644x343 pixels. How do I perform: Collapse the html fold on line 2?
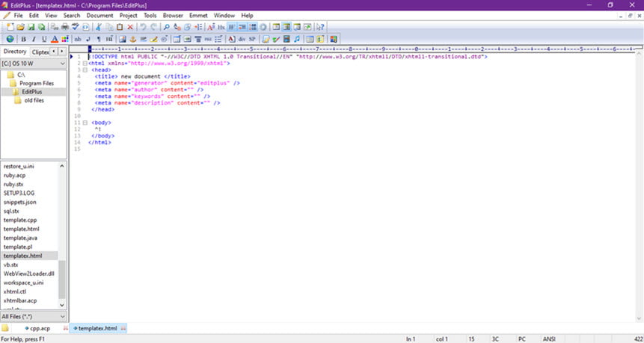85,64
